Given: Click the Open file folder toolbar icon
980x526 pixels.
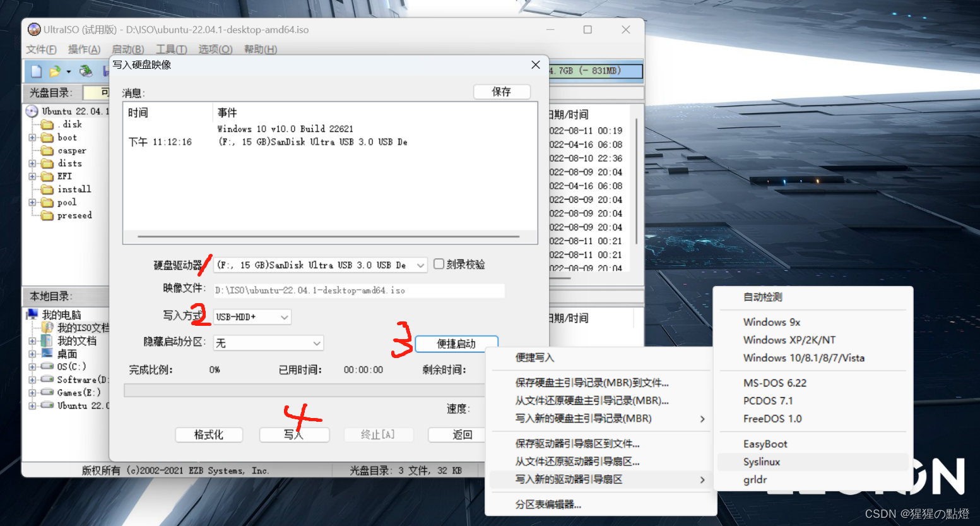Looking at the screenshot, I should click(55, 71).
